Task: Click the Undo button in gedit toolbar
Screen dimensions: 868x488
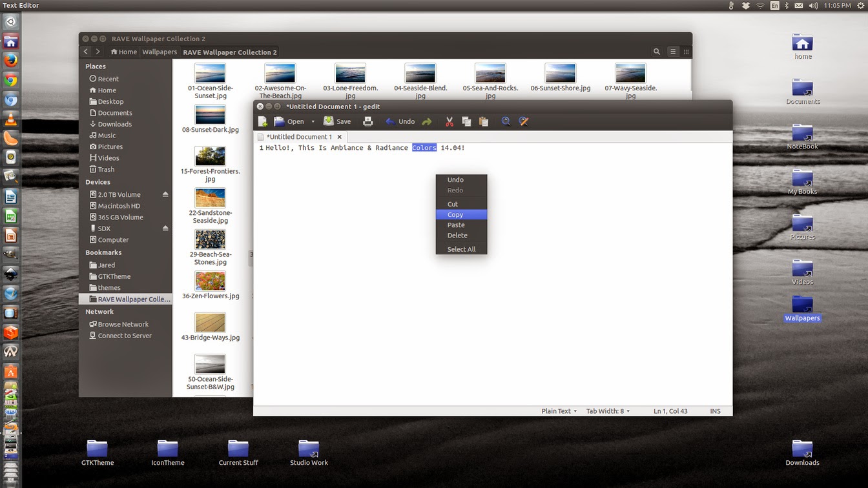Action: (400, 121)
